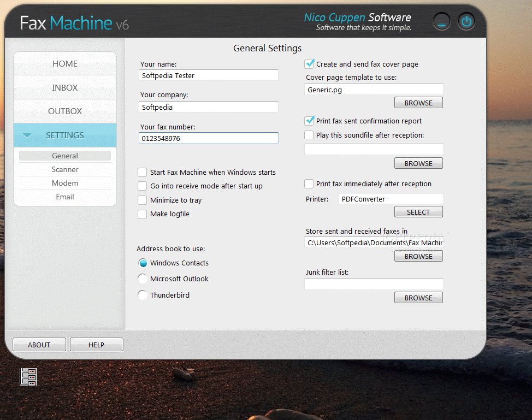Click the round minimize button in header
The height and width of the screenshot is (420, 532).
[x=441, y=22]
